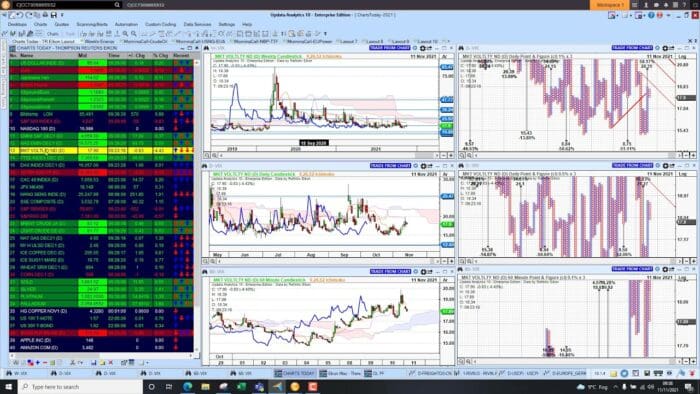Switch to the Layout 7 tab
700x394 pixels.
346,41
